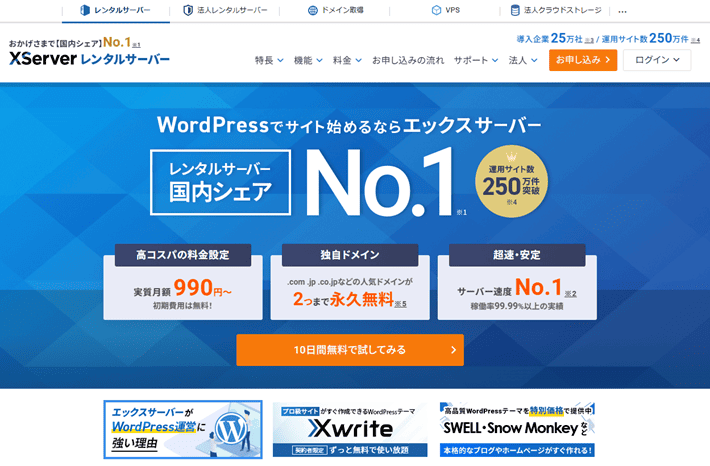Click the ※5 footnote after 永久無料

[x=400, y=304]
